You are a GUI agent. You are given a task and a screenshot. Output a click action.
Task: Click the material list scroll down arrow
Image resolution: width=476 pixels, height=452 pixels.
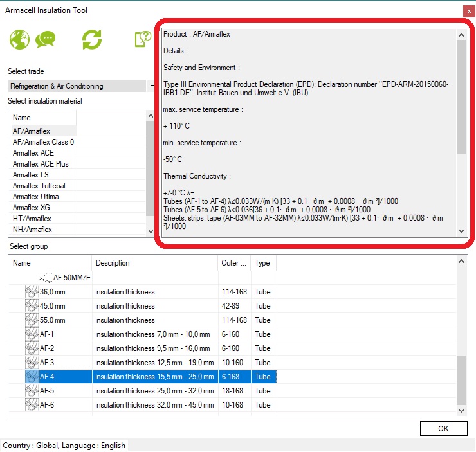pyautogui.click(x=151, y=231)
